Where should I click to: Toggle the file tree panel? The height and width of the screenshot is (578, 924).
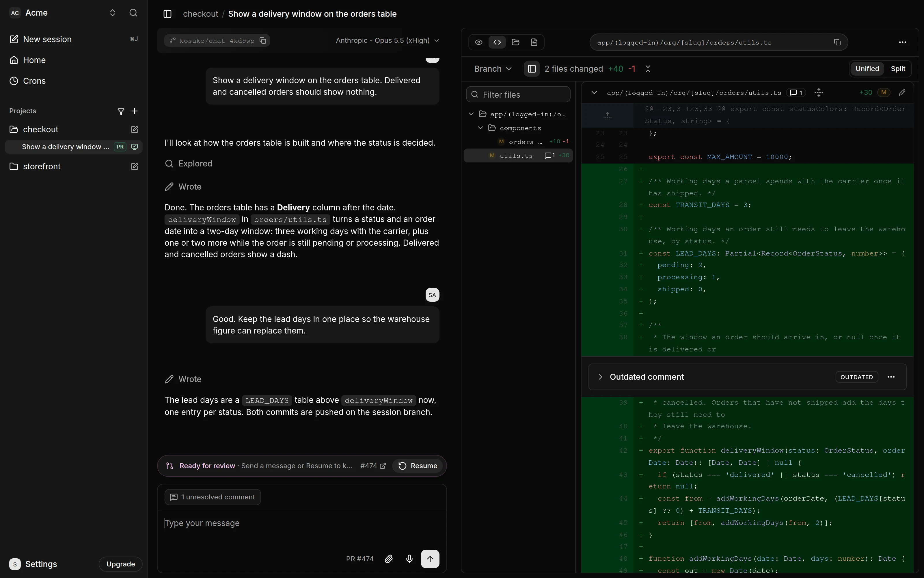point(532,69)
